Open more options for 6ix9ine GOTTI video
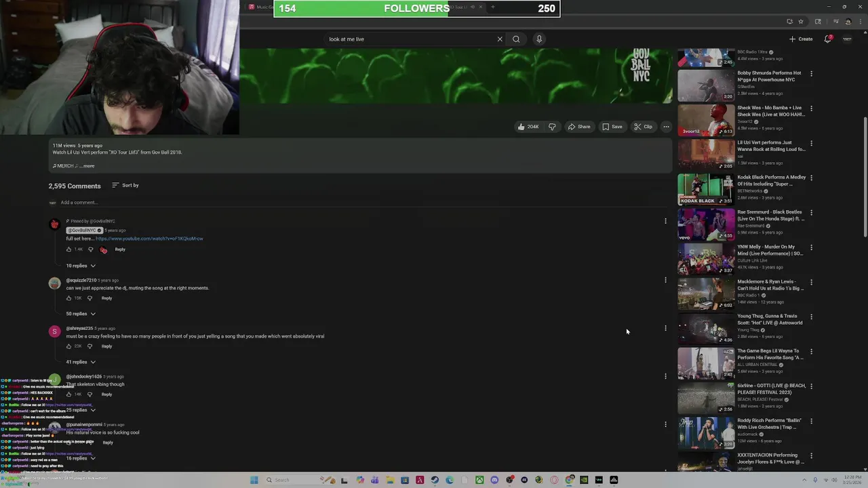This screenshot has width=868, height=488. click(811, 386)
